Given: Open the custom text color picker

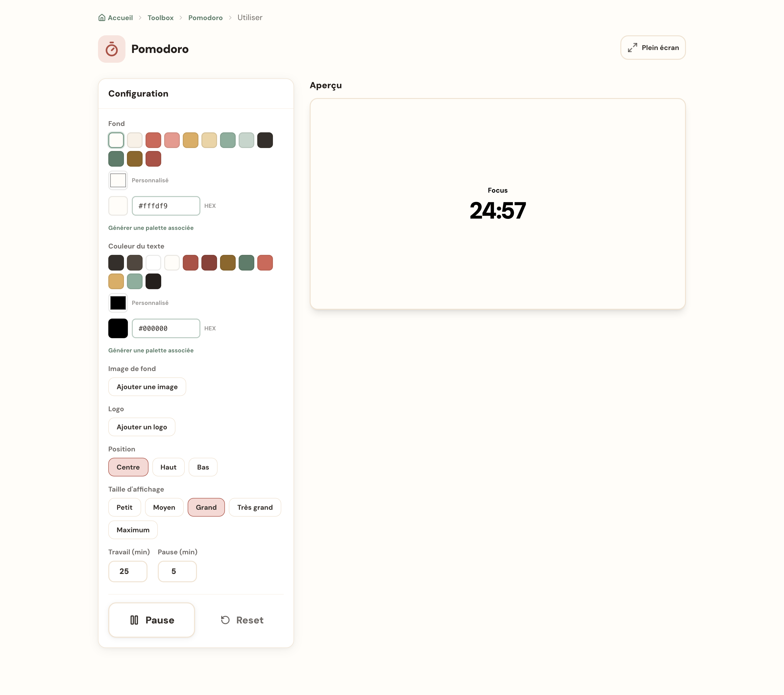Looking at the screenshot, I should tap(118, 303).
